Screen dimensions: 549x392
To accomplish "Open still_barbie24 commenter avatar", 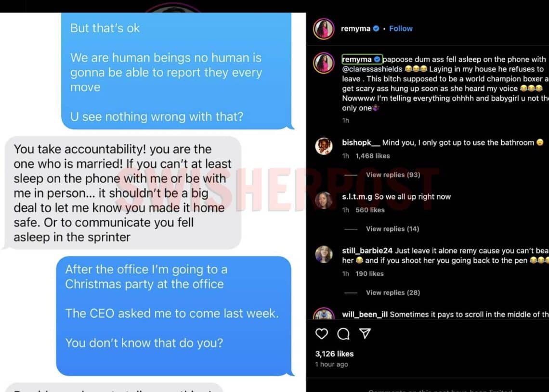I will click(x=324, y=254).
